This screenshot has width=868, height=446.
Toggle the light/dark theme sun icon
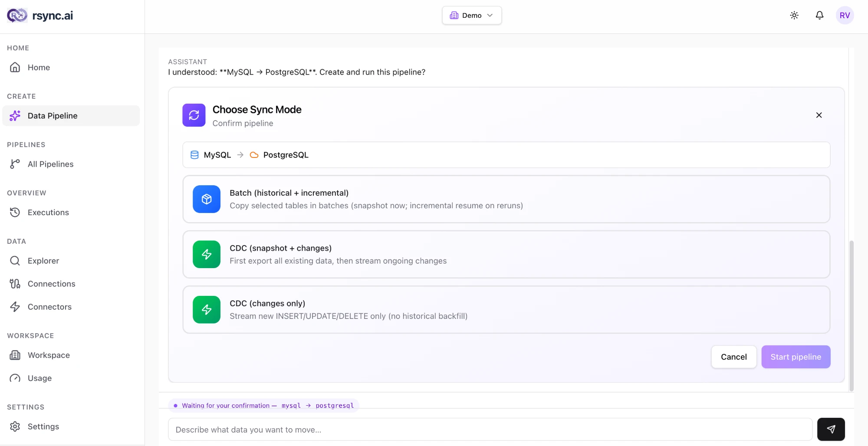(794, 15)
